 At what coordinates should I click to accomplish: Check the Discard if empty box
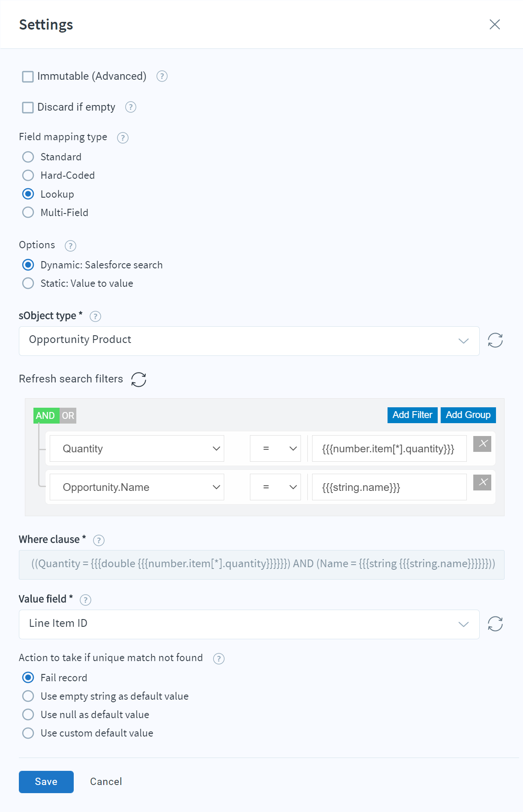(x=28, y=108)
